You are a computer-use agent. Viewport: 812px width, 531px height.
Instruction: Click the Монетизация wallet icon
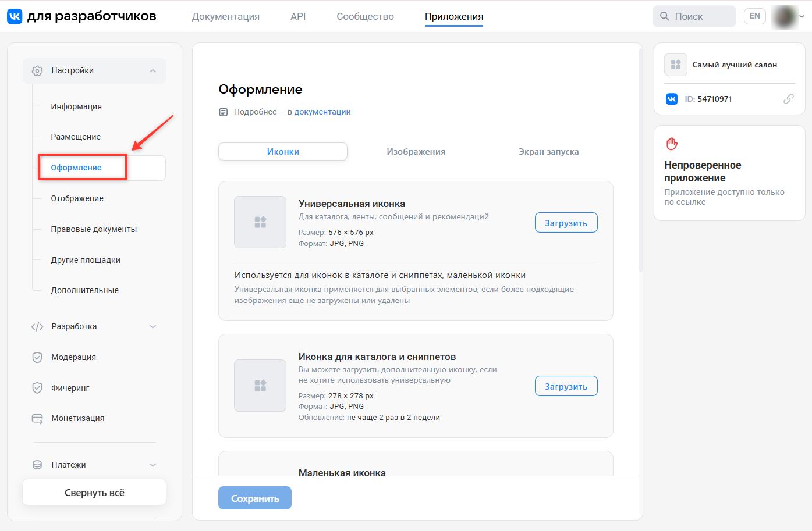pos(37,419)
